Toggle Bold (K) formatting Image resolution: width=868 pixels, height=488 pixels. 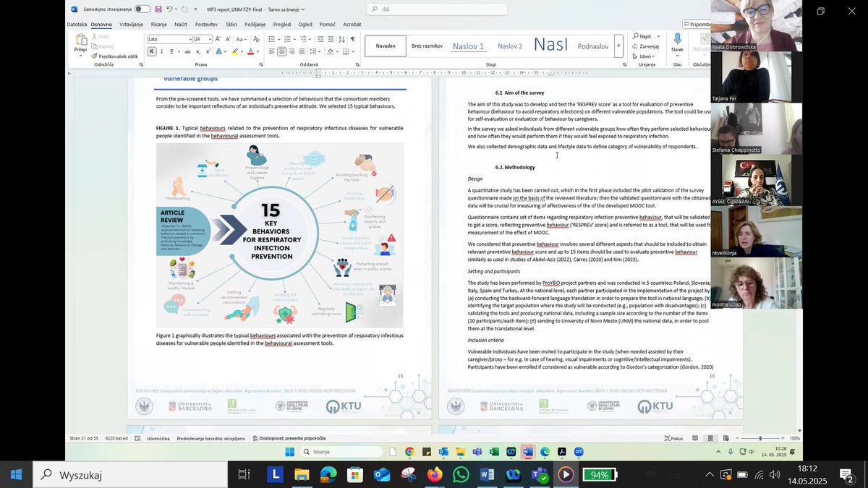point(152,51)
